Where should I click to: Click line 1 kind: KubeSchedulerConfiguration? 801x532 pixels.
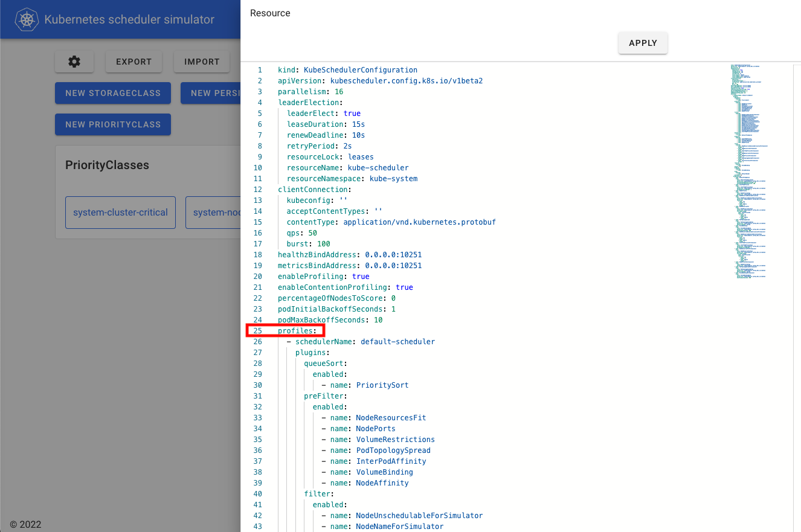tap(347, 70)
